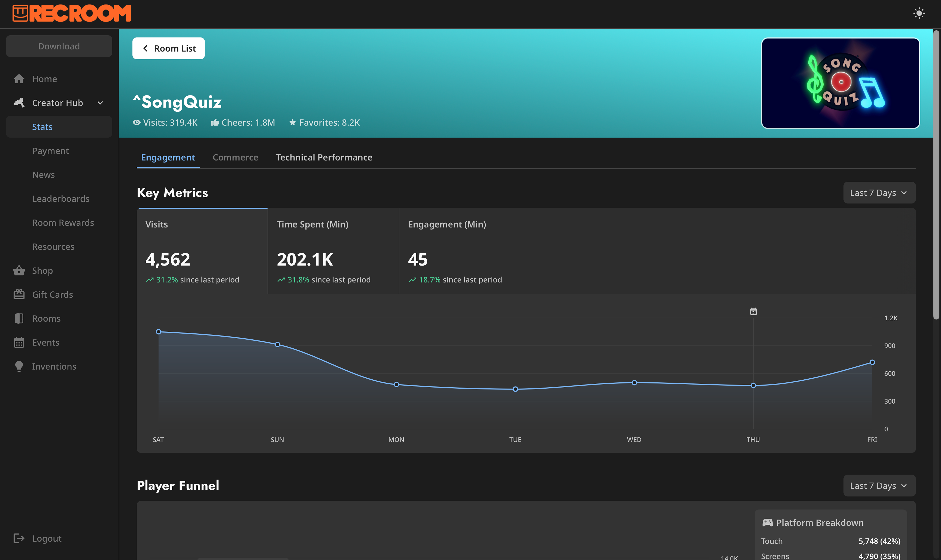Click the page vertical scrollbar
The width and height of the screenshot is (941, 560).
pyautogui.click(x=936, y=174)
